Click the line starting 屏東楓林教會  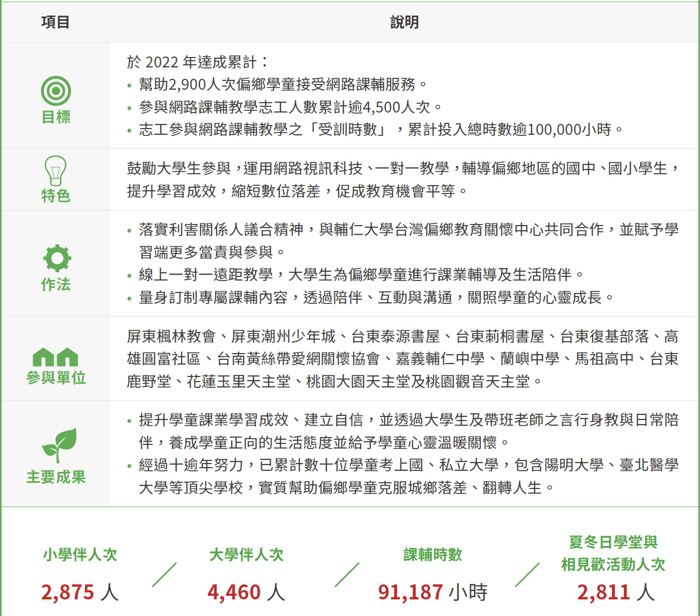pos(403,337)
